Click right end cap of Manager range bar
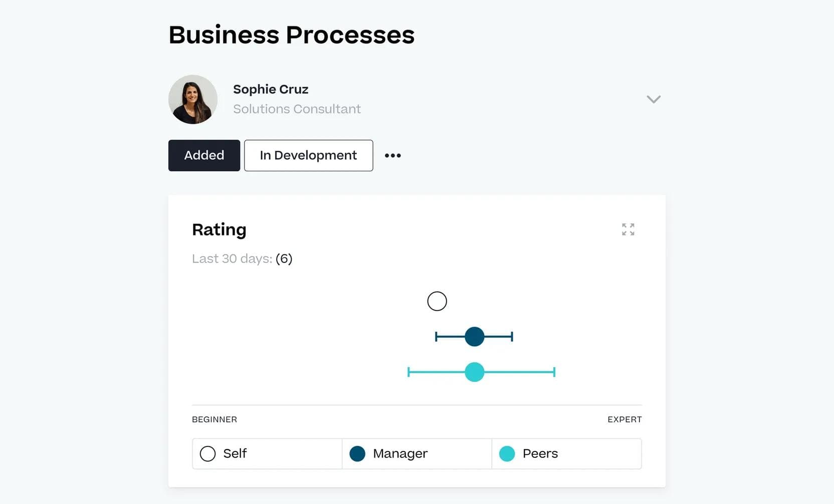 point(512,337)
